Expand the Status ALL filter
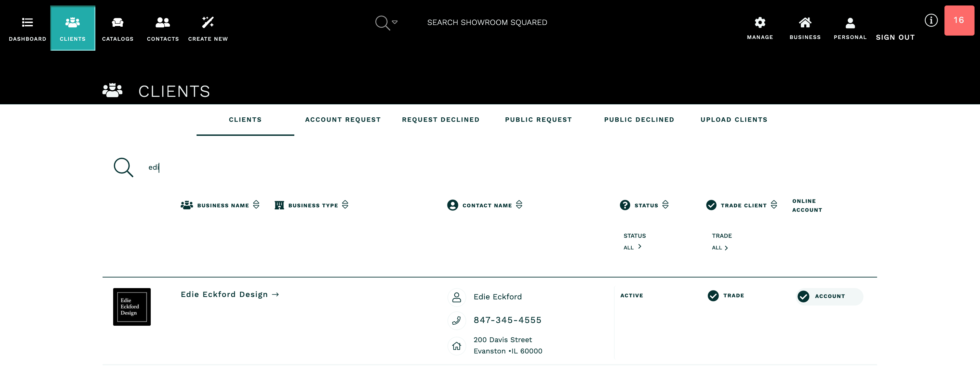 click(633, 247)
